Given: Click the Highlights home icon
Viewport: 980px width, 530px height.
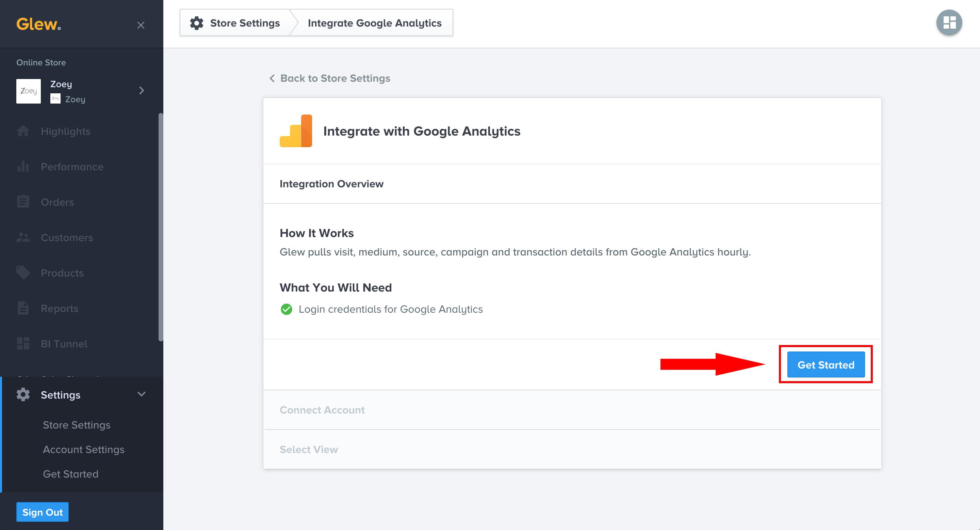Looking at the screenshot, I should pos(23,131).
